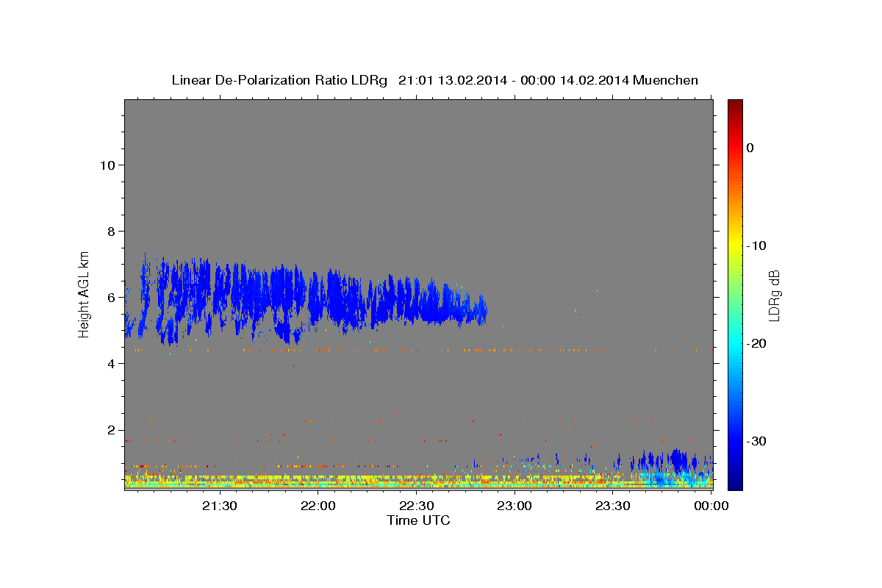Click the height tick label 10
The width and height of the screenshot is (882, 588).
107,165
